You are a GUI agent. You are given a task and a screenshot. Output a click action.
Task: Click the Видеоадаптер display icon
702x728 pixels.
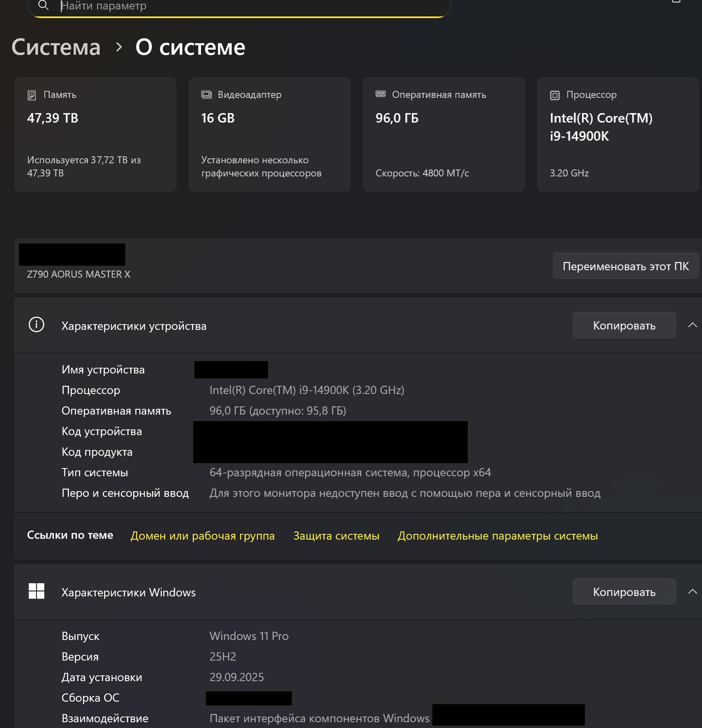pos(206,95)
